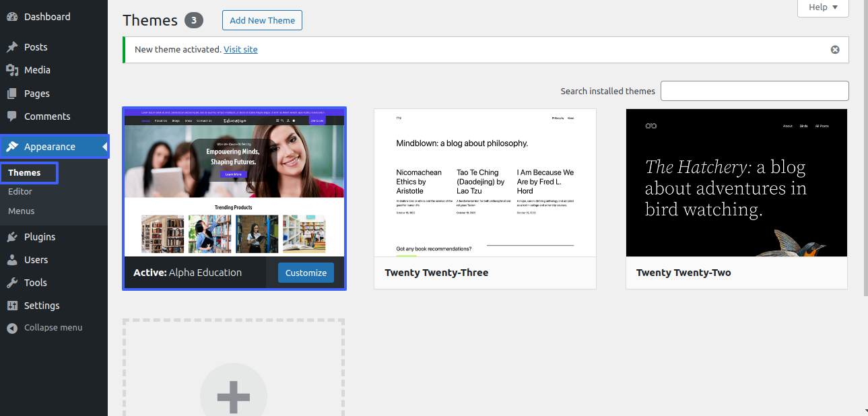Click the Posts pushpin icon
Image resolution: width=868 pixels, height=416 pixels.
coord(12,47)
